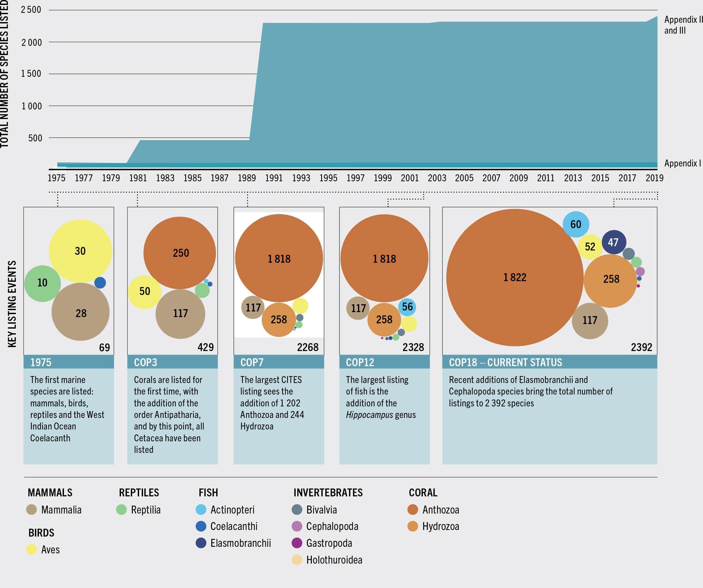This screenshot has width=703, height=588.
Task: Click the 1975 yellow bubble labeled 30
Action: (80, 251)
